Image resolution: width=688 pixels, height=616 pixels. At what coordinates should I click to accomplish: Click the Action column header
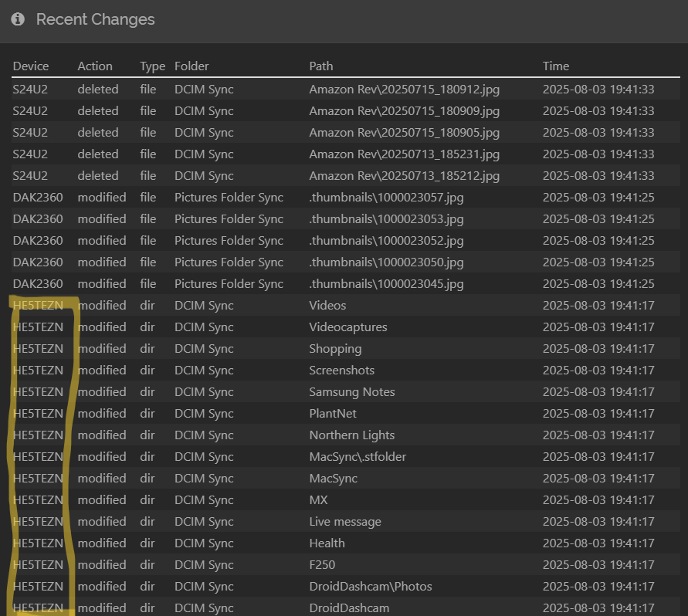[95, 66]
